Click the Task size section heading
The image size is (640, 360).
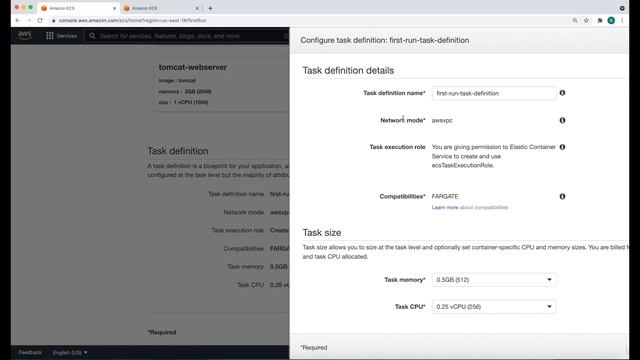click(322, 233)
